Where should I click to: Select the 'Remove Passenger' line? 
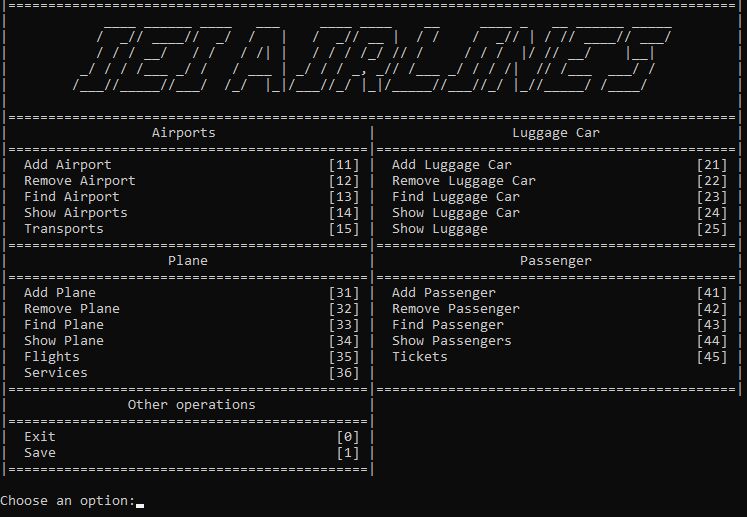[x=456, y=309]
